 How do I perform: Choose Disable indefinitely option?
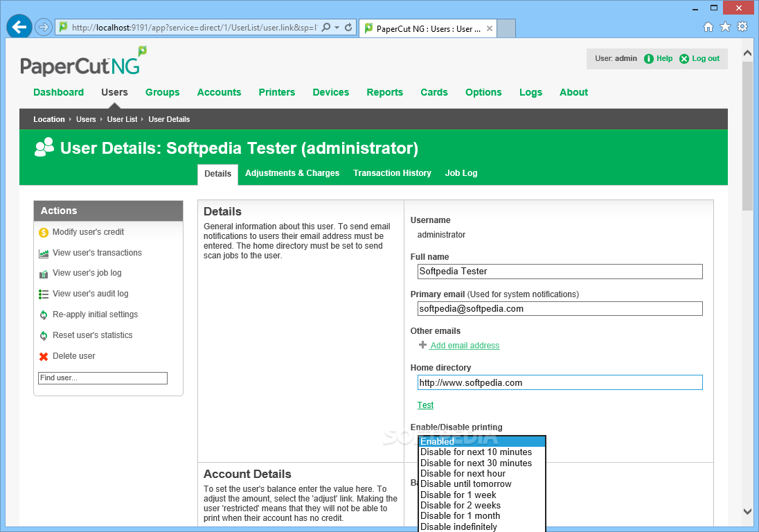click(482, 526)
